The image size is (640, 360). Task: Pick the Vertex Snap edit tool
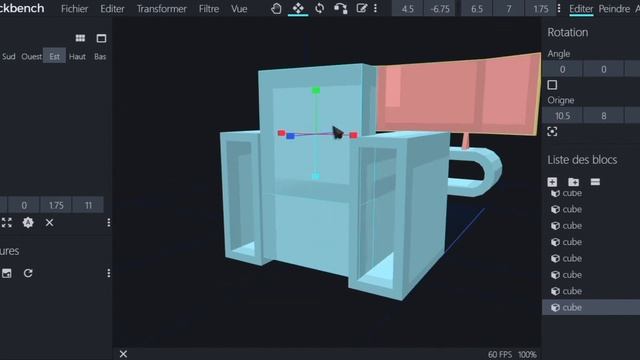(361, 9)
